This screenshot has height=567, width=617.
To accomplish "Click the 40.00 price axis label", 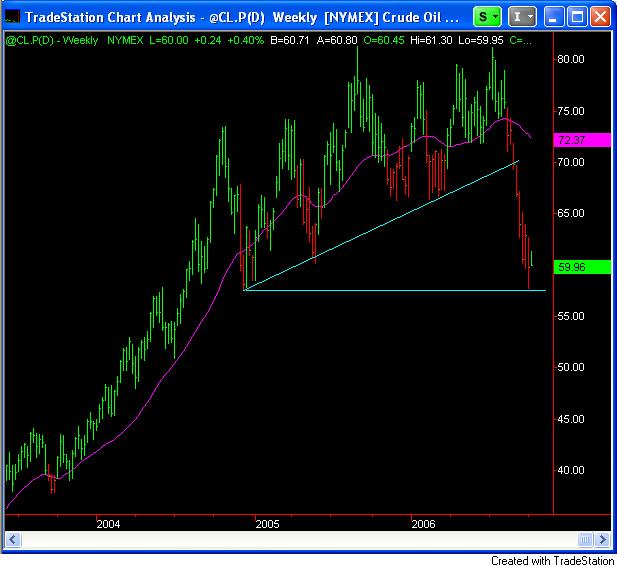I will click(x=571, y=470).
